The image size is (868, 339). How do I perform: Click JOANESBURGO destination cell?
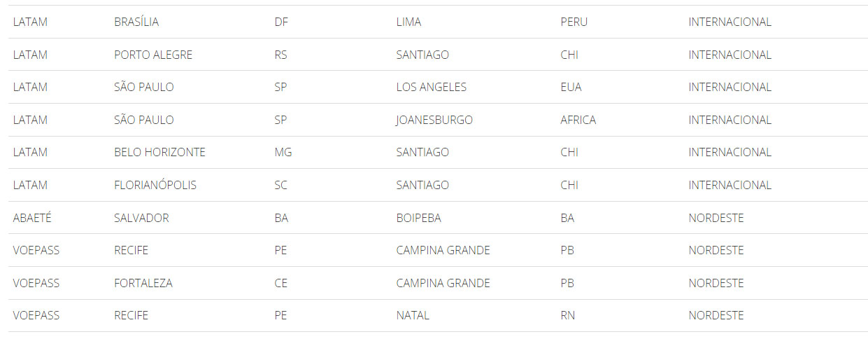[x=434, y=120]
